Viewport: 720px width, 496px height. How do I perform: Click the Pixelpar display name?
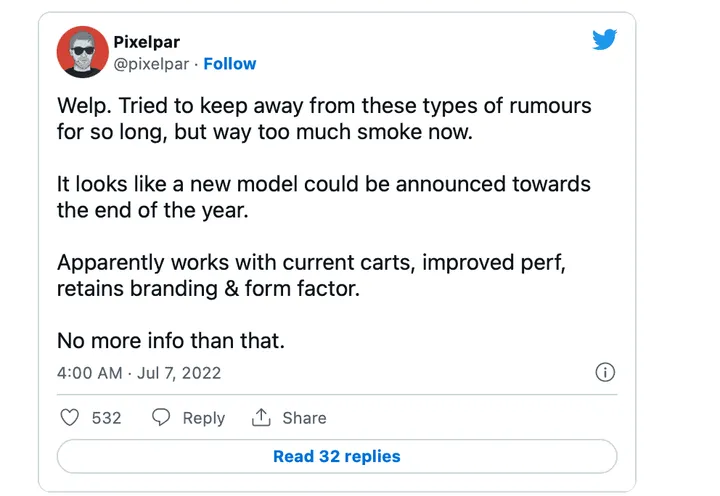[x=148, y=41]
